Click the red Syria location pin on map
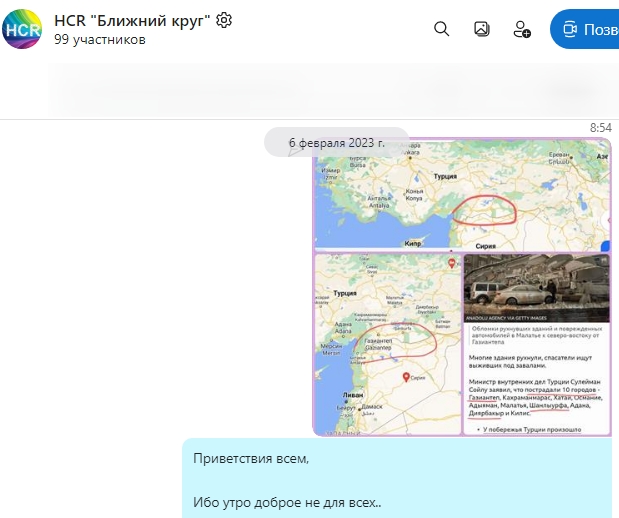619x518 pixels. tap(407, 378)
